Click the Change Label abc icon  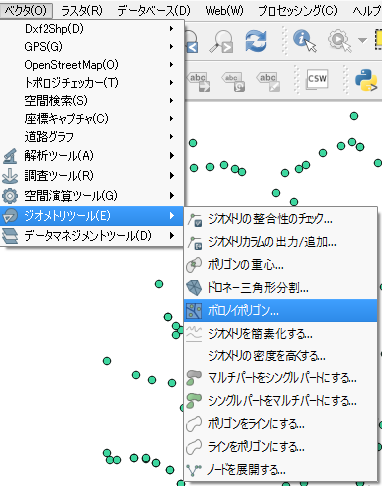pos(268,81)
